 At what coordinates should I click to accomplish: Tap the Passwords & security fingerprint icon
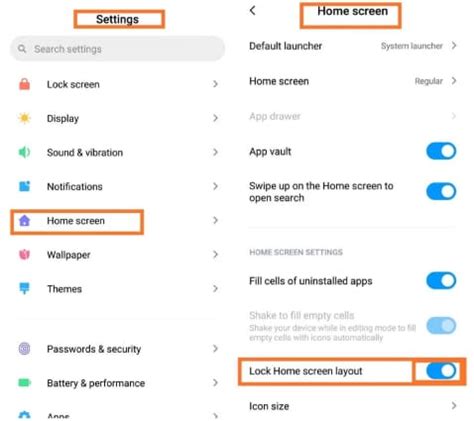(x=24, y=349)
